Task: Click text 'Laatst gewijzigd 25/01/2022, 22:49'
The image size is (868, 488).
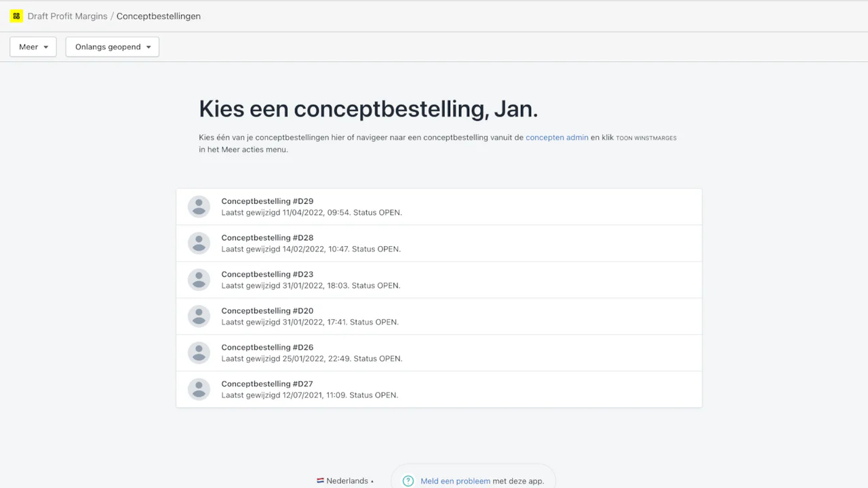Action: pos(285,359)
